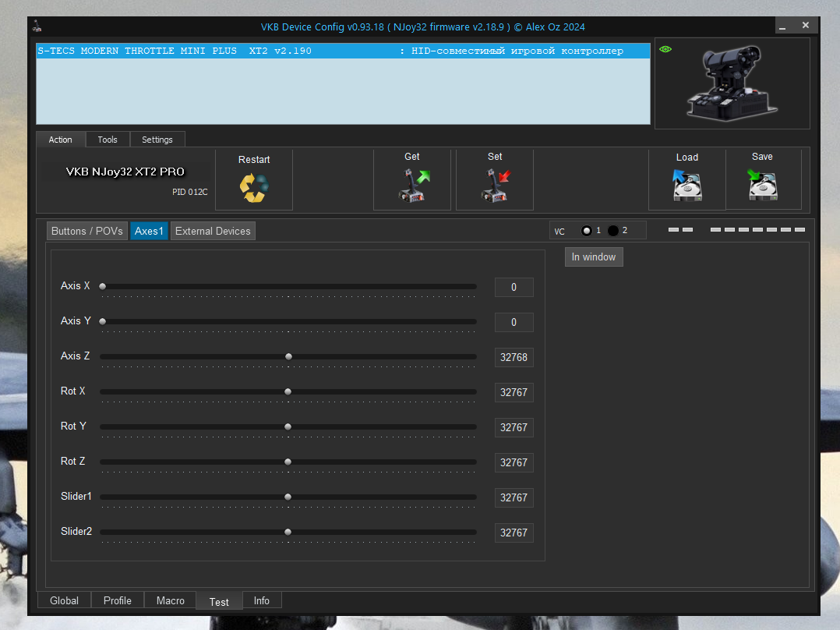Viewport: 840px width, 630px height.
Task: Click the Slider2 slider handle
Action: (x=288, y=532)
